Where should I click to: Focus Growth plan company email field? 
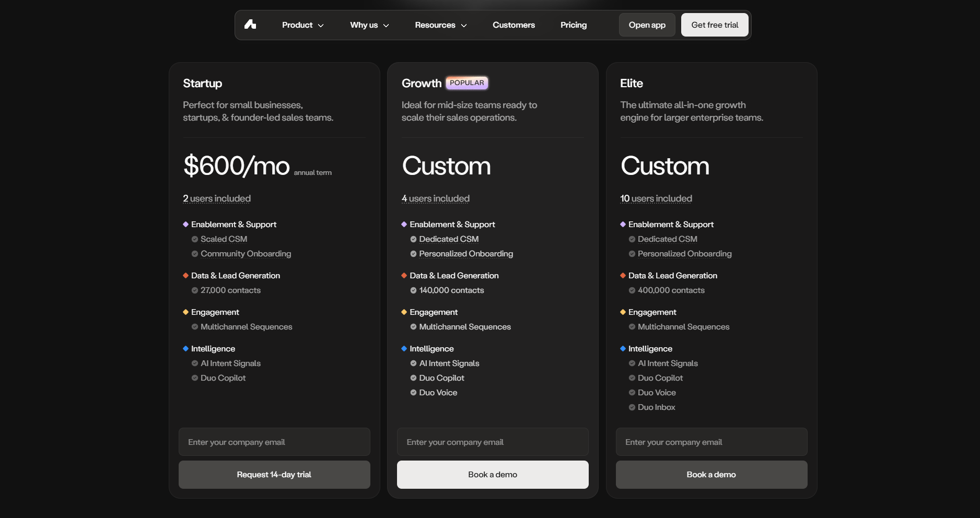(493, 442)
